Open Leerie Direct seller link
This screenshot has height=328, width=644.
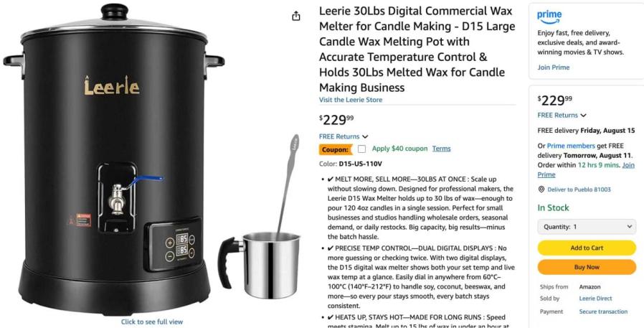pos(595,299)
